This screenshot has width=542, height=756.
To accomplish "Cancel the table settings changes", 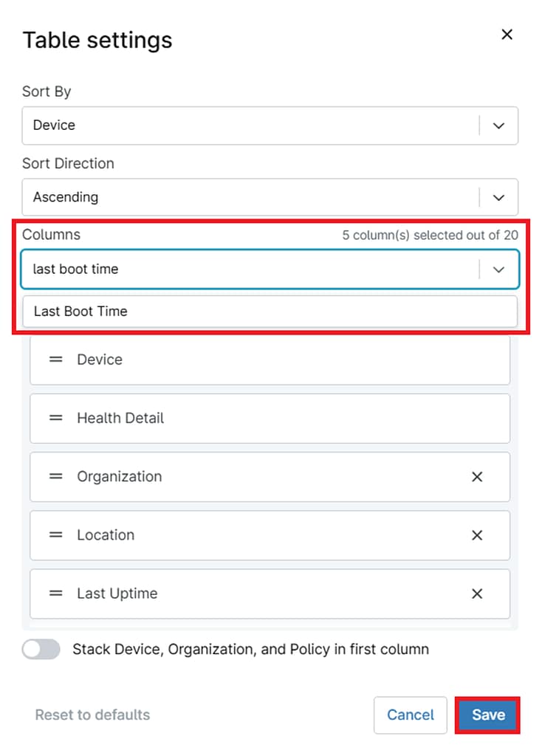I will (411, 715).
